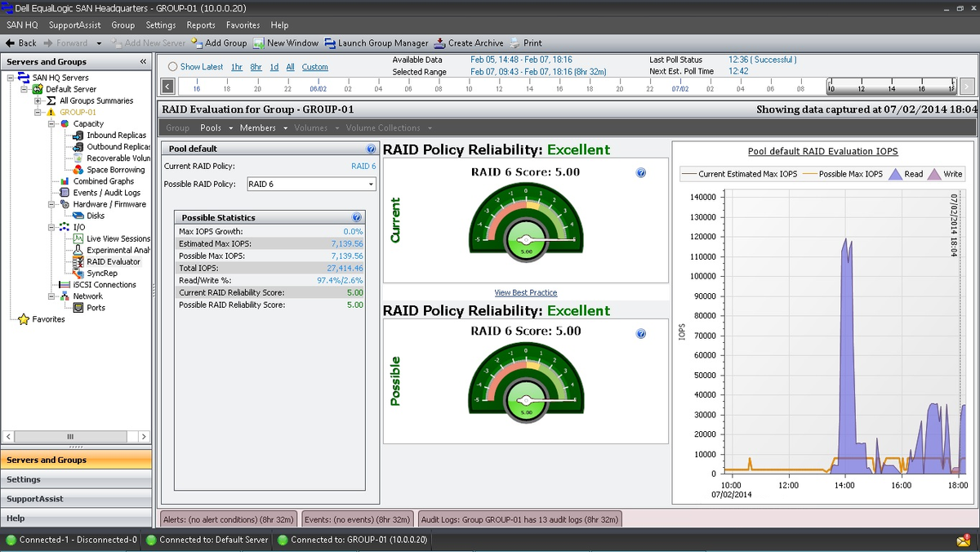Open the RAID Evaluator tree item
980x552 pixels.
pos(113,262)
